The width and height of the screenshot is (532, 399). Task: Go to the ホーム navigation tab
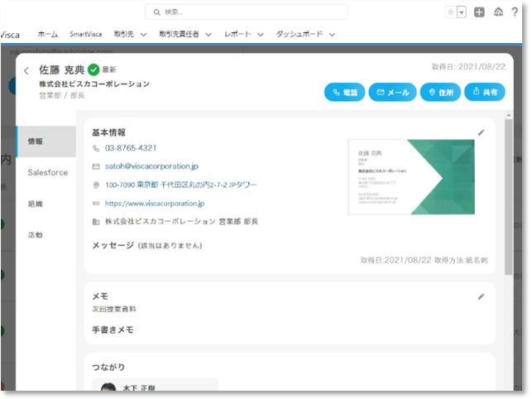coord(48,35)
